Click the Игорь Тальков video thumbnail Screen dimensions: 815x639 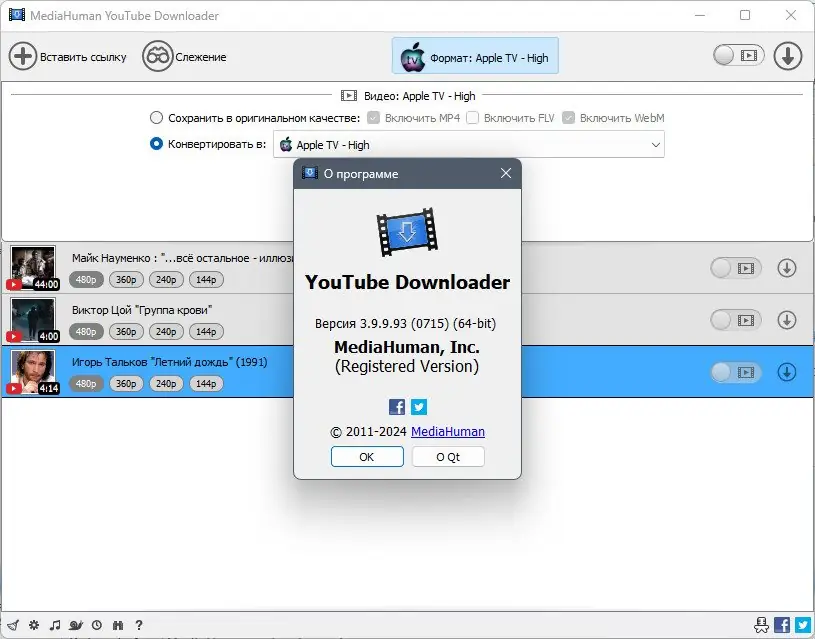coord(33,371)
